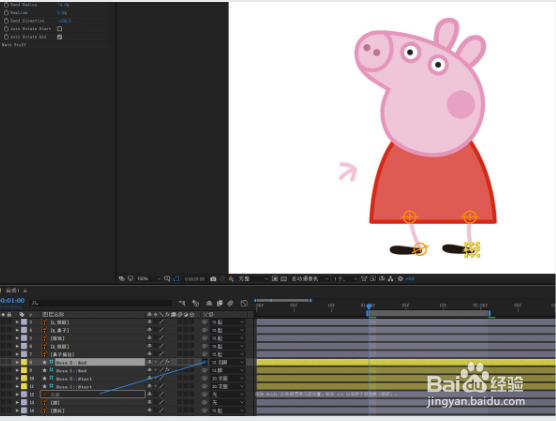
Task: Click the left foot controller in viewer
Action: click(x=420, y=249)
